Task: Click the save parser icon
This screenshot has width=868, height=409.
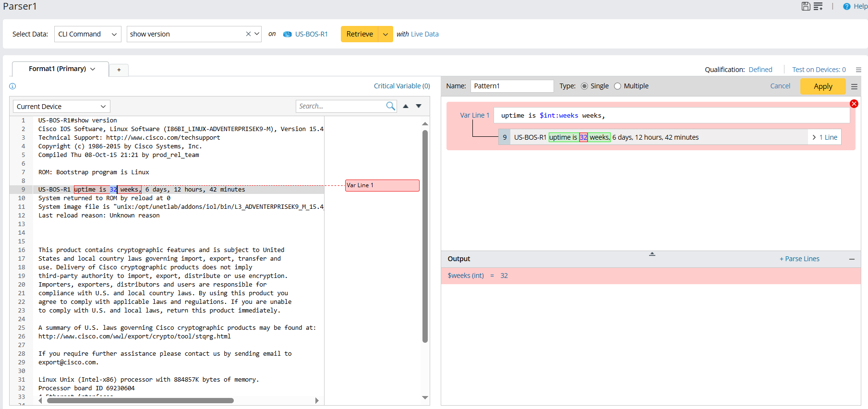Action: [806, 6]
